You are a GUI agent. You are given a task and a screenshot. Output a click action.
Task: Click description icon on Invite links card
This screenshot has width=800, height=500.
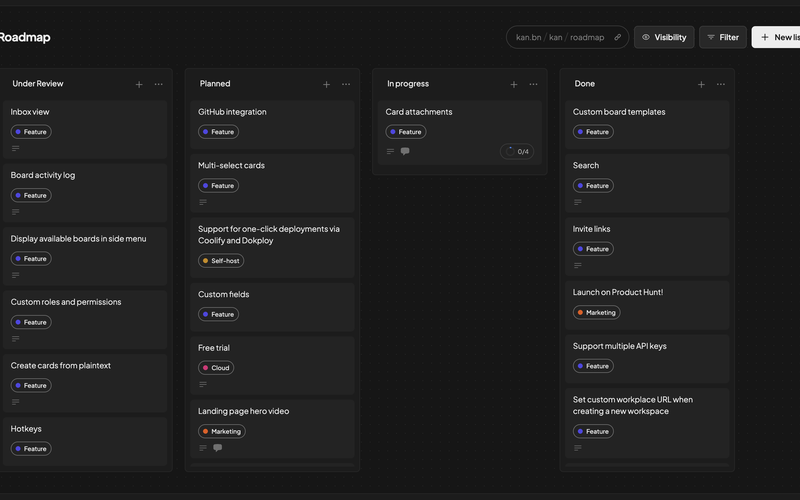(x=578, y=265)
